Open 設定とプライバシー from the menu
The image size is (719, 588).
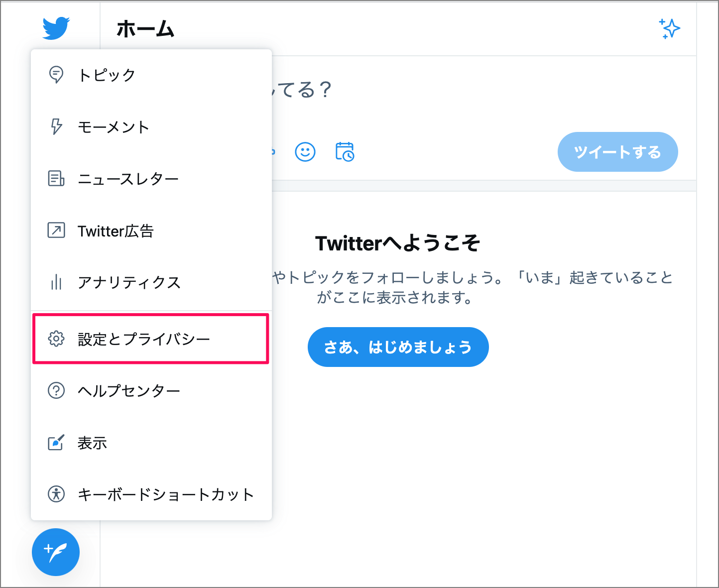pos(143,339)
